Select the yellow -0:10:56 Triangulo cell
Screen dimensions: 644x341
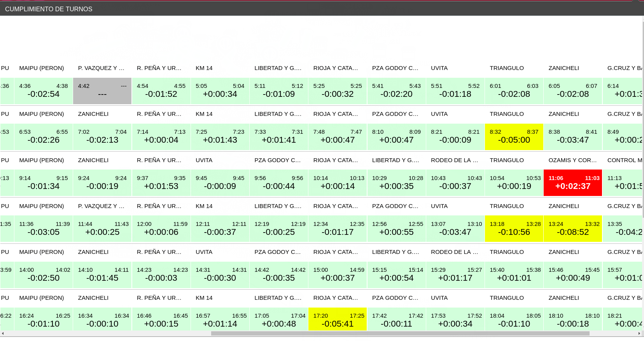tap(514, 229)
